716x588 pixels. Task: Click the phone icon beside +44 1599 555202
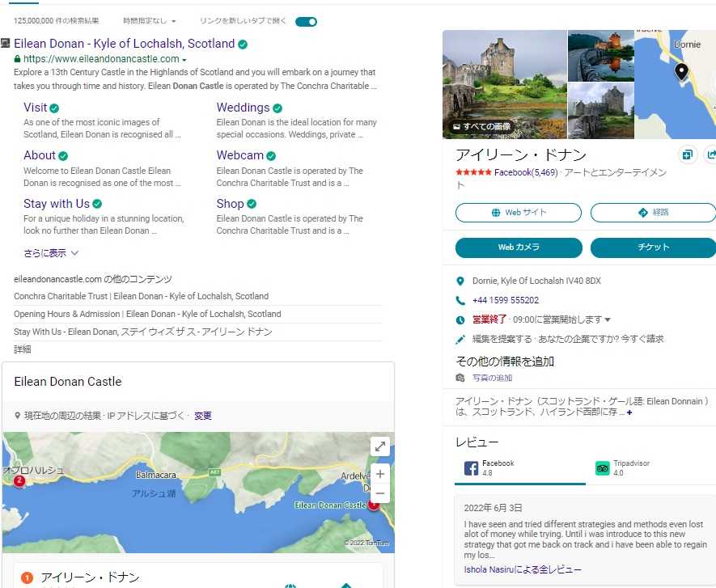461,300
